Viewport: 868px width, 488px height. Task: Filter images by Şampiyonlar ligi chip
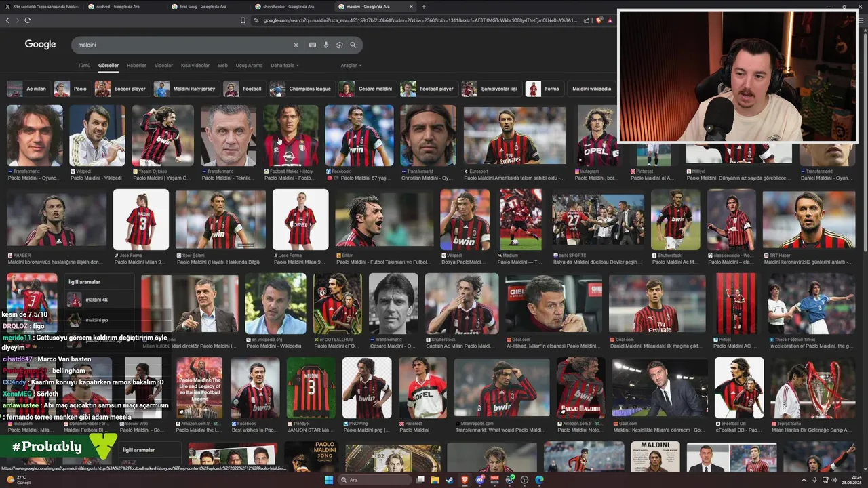pyautogui.click(x=490, y=89)
